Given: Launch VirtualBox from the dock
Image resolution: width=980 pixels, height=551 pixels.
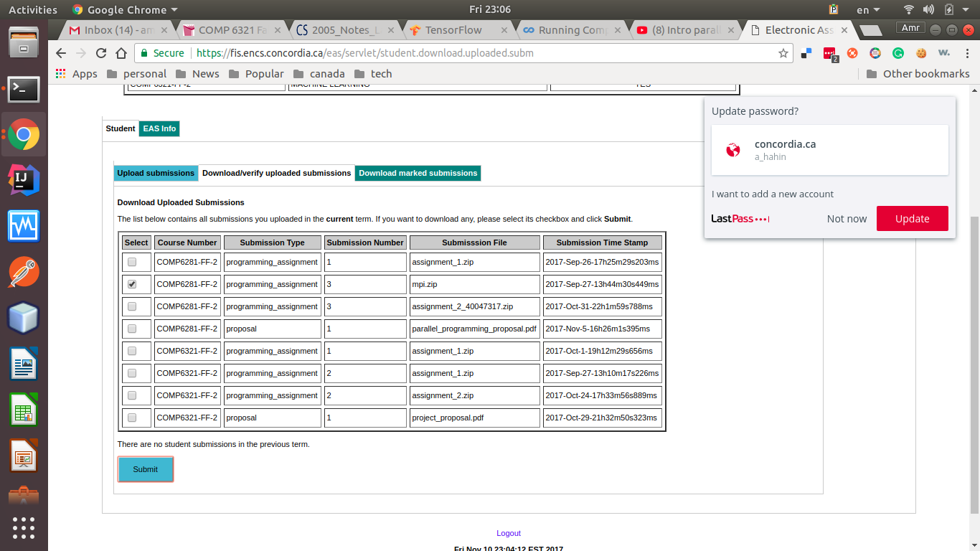Looking at the screenshot, I should coord(24,319).
